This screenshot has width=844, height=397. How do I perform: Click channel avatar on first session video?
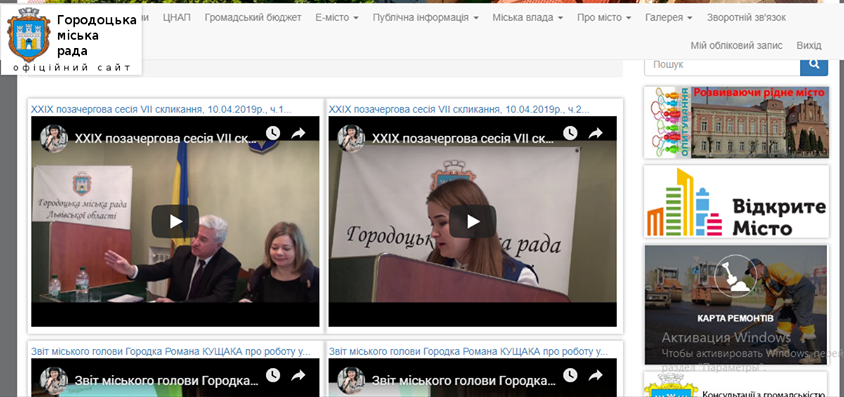(54, 138)
